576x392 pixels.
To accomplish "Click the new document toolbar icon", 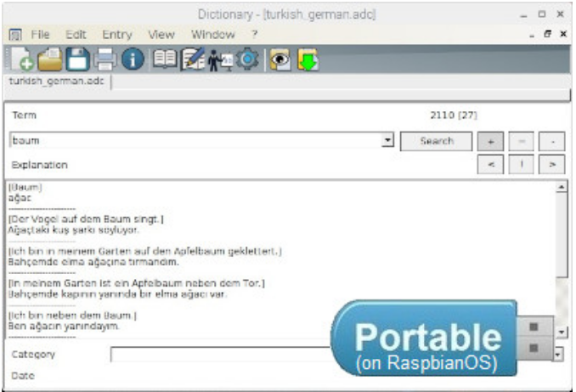I will pos(20,59).
